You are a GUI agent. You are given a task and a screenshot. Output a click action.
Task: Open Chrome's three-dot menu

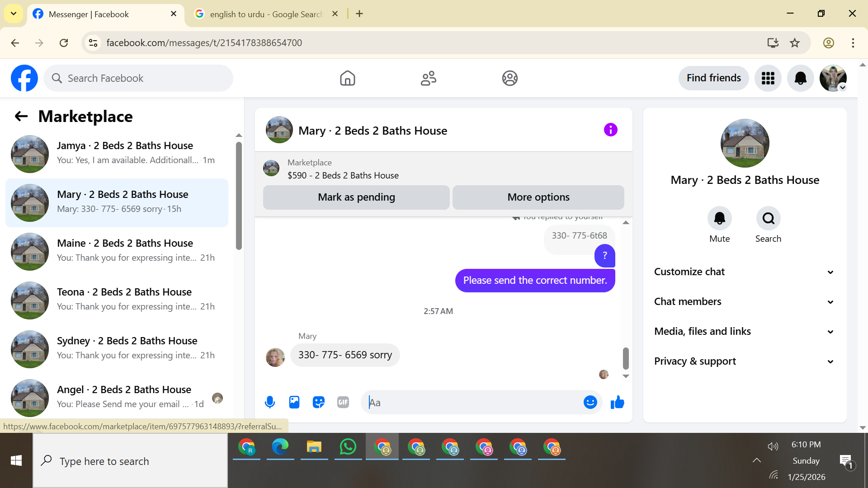(853, 43)
